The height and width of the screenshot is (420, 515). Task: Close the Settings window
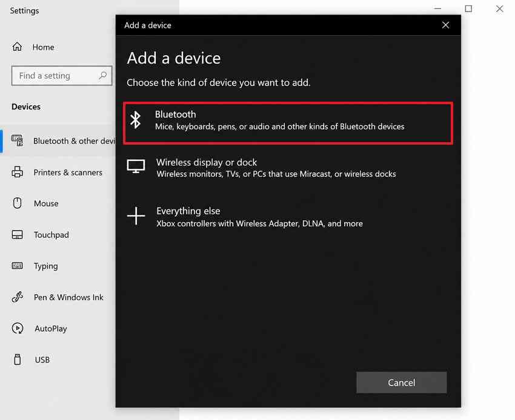tap(500, 8)
